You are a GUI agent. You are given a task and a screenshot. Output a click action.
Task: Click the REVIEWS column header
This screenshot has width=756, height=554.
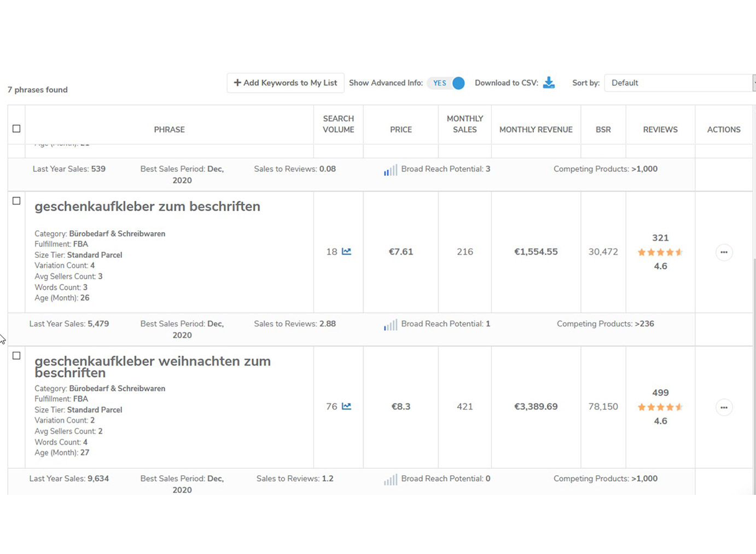[660, 130]
